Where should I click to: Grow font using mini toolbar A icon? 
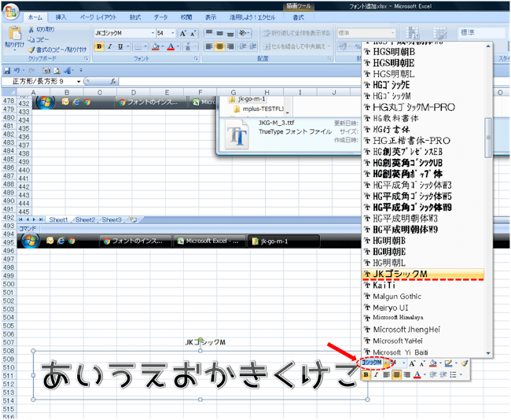(412, 363)
